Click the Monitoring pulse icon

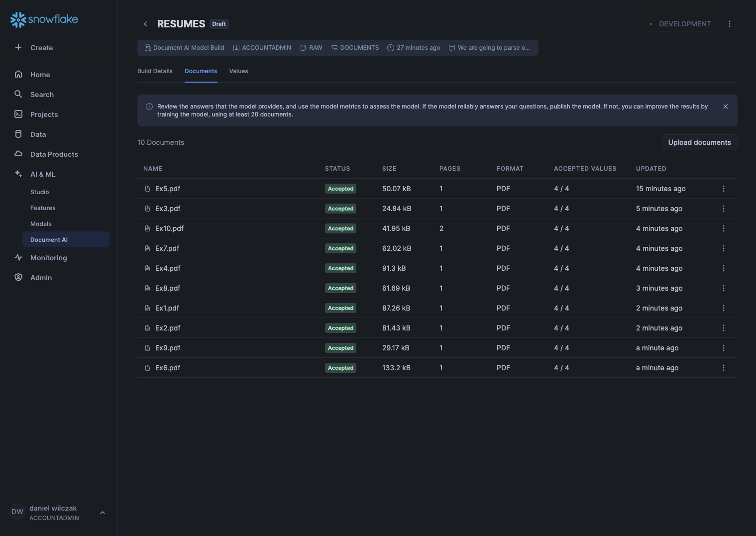point(18,257)
